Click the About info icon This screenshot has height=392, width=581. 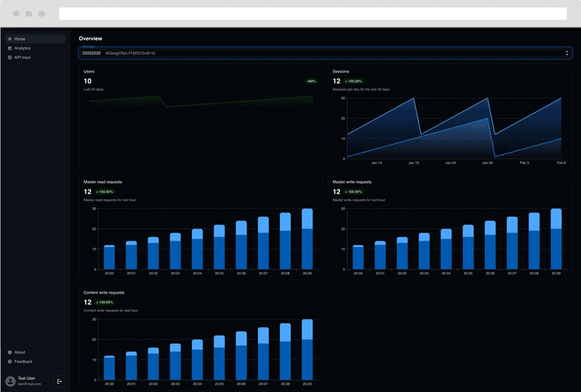pos(10,352)
